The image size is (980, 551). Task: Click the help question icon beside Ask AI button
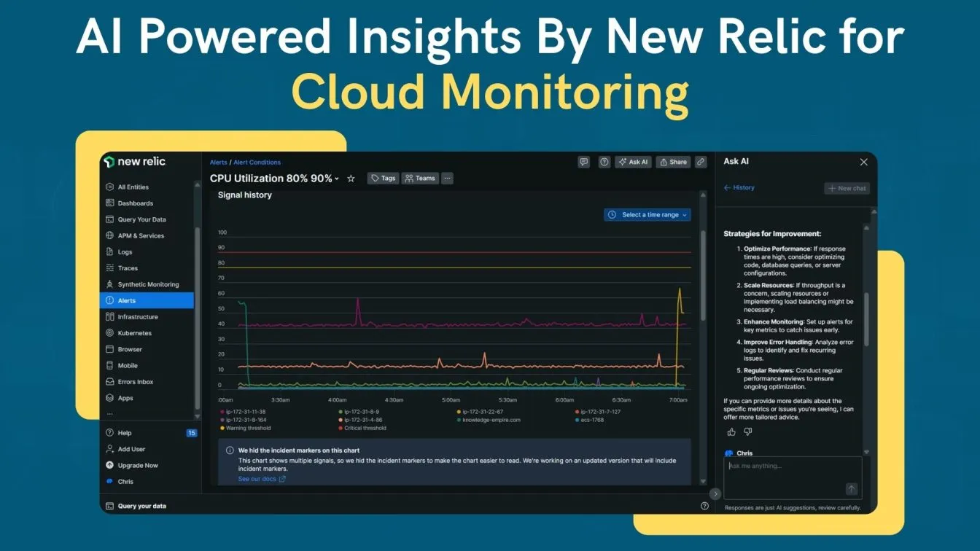604,162
